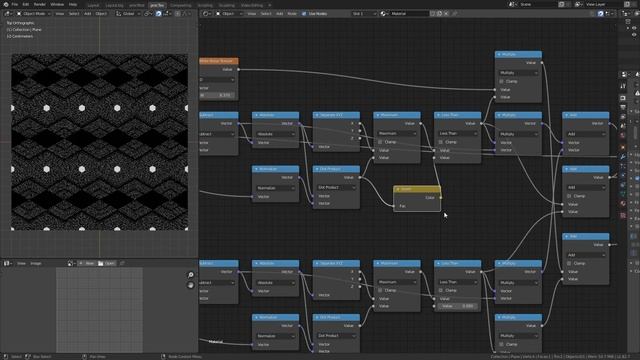Enable Clamp on the upper Less Than node
This screenshot has height=360, width=640.
[x=441, y=142]
